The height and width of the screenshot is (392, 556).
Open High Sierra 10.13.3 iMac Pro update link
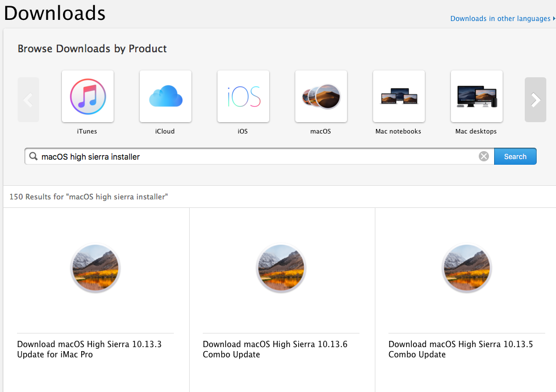(x=89, y=349)
